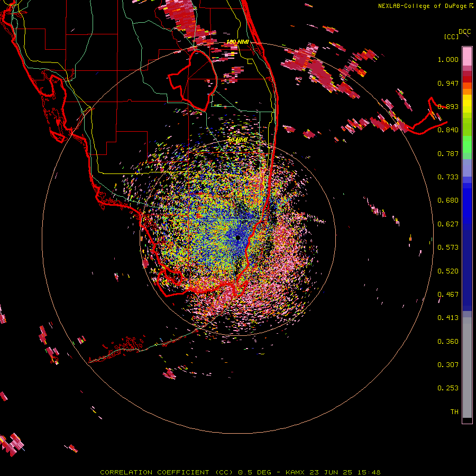Select the 0.520 legend value
476x476 pixels.
coord(448,271)
